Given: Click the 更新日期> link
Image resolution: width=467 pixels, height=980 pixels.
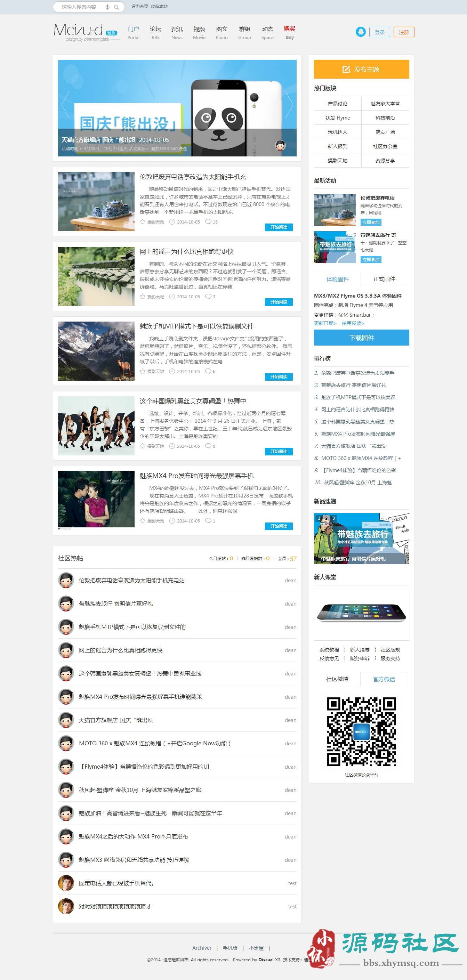Looking at the screenshot, I should pos(325,323).
